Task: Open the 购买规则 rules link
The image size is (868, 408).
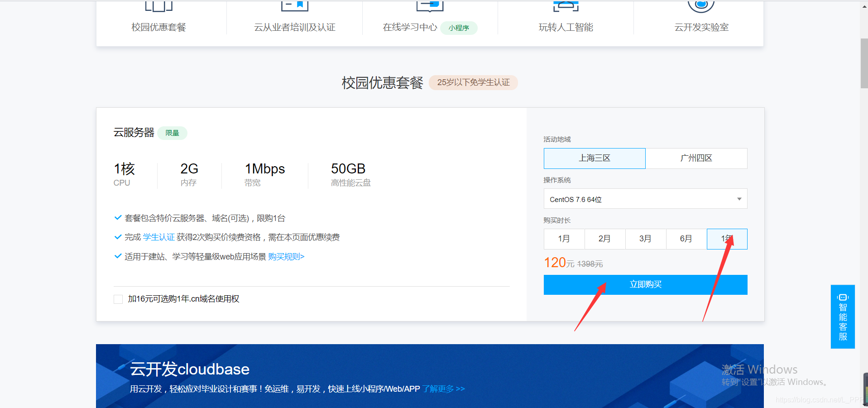Action: [284, 256]
